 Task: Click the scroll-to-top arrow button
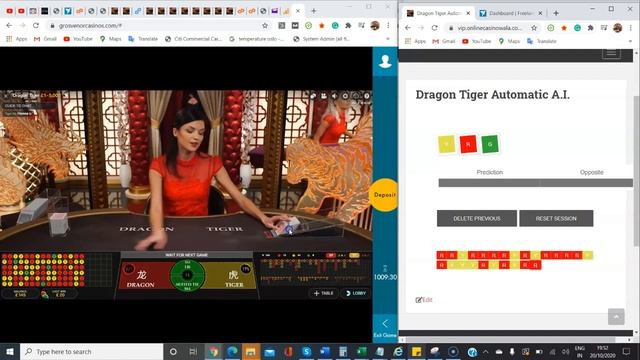[x=616, y=317]
